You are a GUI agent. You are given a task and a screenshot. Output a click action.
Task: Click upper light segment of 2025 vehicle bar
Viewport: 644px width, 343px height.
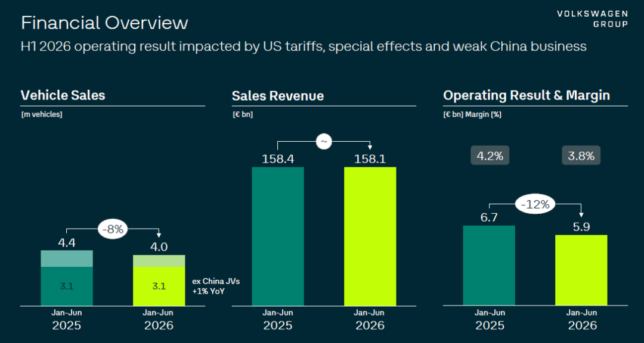pos(67,258)
